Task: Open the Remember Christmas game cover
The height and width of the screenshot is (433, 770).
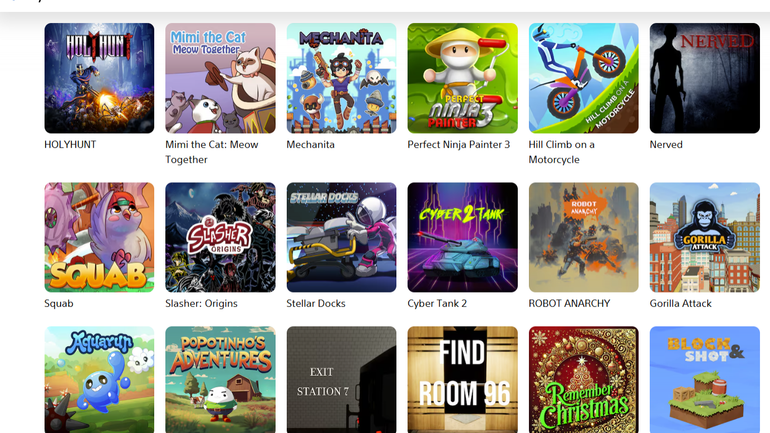Action: click(583, 379)
